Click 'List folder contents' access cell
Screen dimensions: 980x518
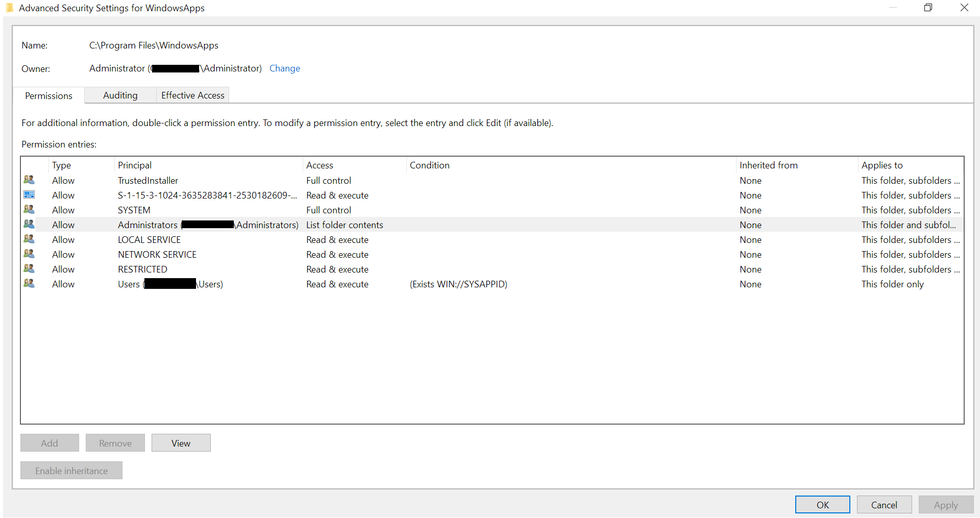click(x=345, y=225)
